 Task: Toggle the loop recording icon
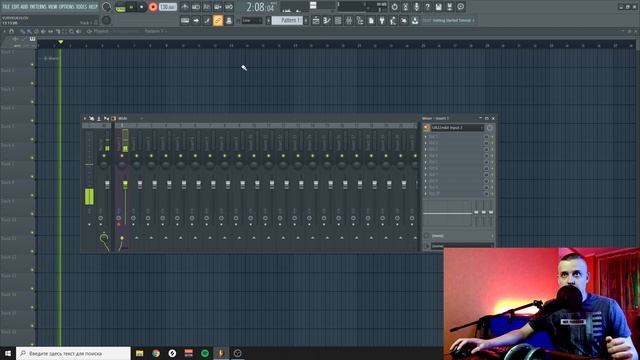229,7
